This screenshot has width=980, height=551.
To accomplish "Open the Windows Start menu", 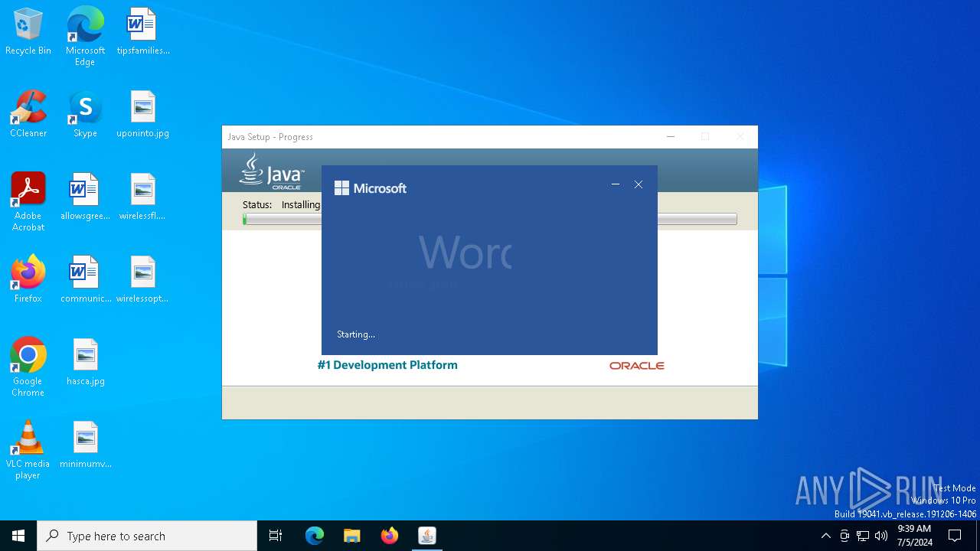I will click(18, 536).
